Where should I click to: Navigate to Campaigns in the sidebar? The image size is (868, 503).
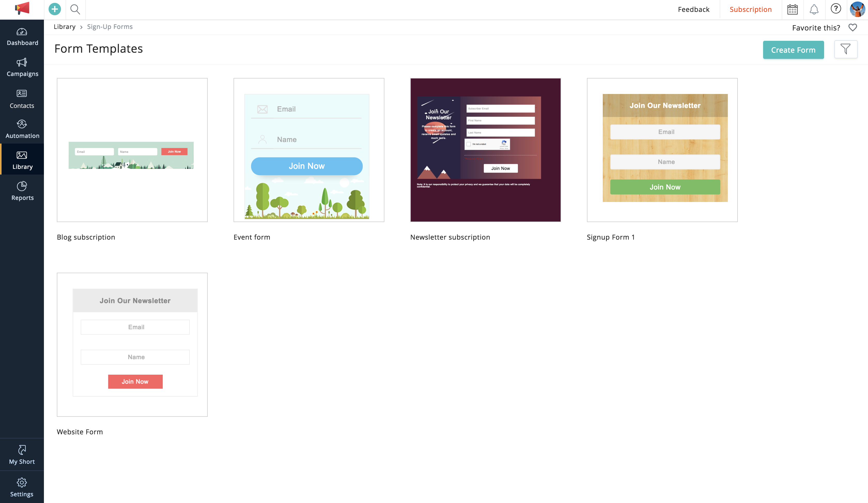click(x=22, y=67)
